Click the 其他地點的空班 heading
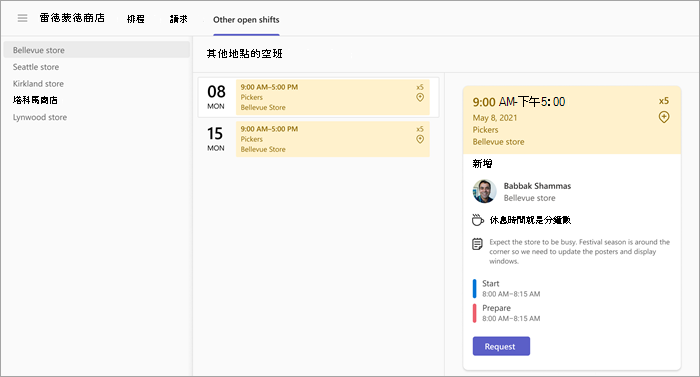This screenshot has width=700, height=377. [244, 54]
